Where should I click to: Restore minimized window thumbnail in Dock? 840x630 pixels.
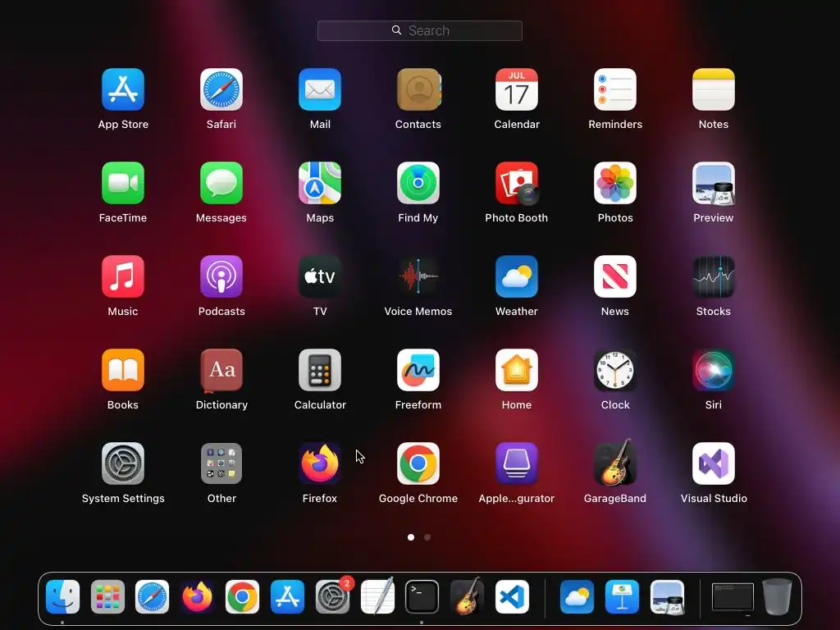[x=733, y=597]
